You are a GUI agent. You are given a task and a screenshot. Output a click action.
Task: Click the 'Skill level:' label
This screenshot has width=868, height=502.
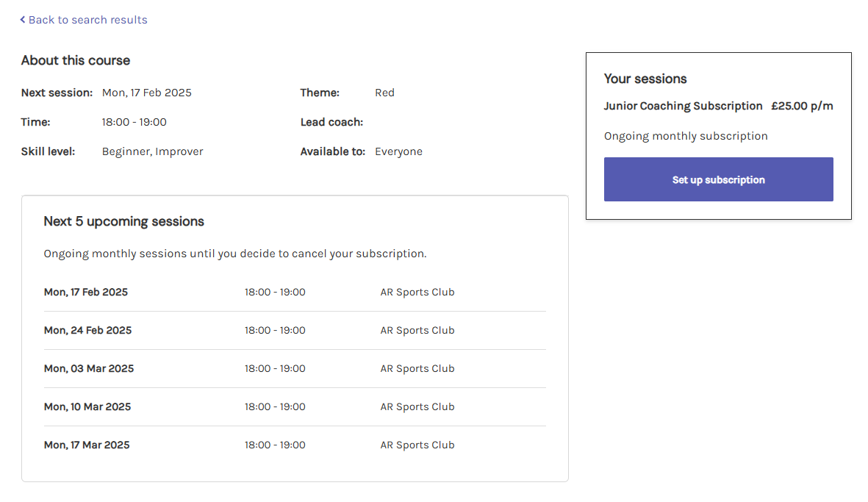pyautogui.click(x=49, y=151)
